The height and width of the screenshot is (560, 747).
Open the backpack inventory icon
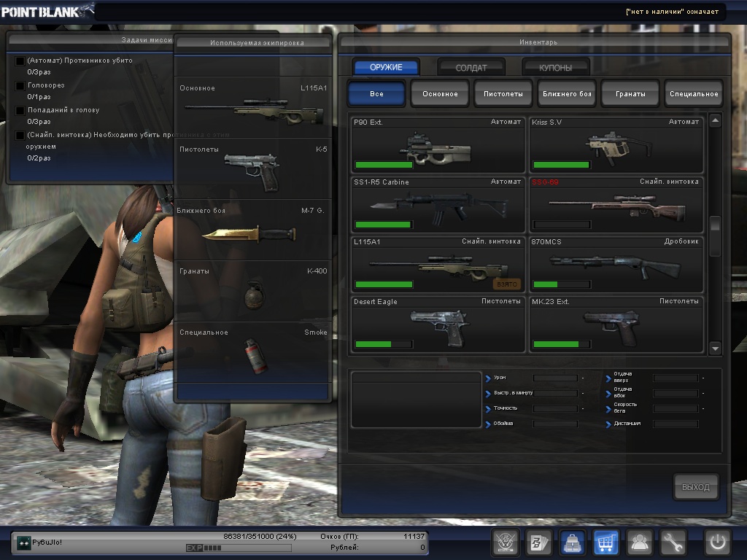572,542
